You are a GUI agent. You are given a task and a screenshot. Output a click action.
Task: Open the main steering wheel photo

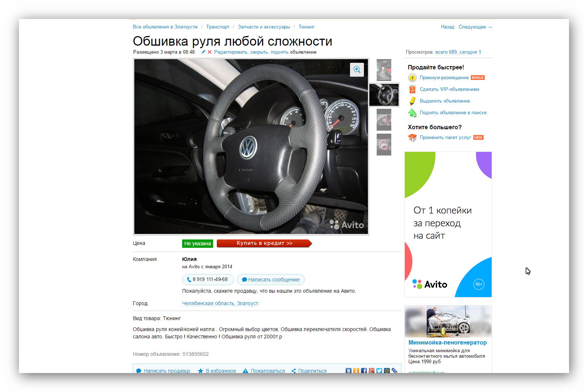(x=251, y=146)
